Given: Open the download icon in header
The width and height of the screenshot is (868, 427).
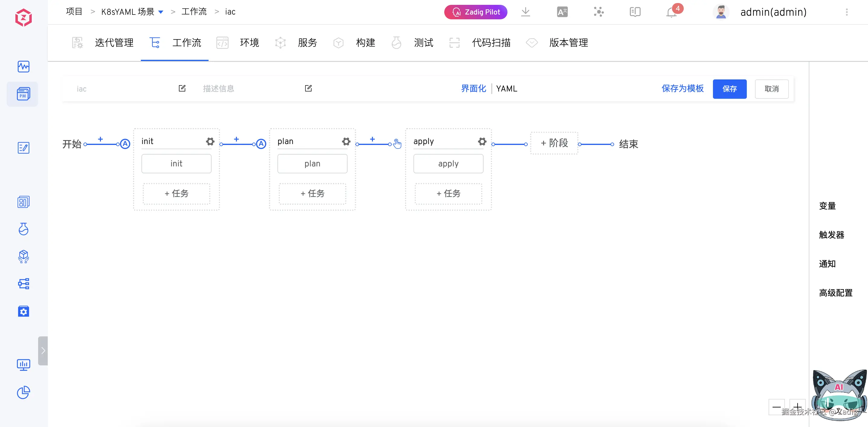Looking at the screenshot, I should pos(525,12).
